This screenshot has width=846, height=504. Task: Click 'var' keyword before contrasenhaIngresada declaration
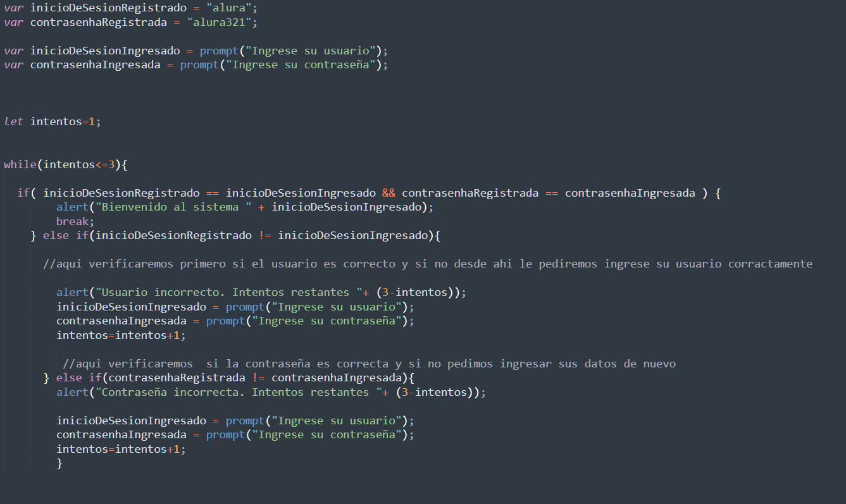click(x=13, y=65)
